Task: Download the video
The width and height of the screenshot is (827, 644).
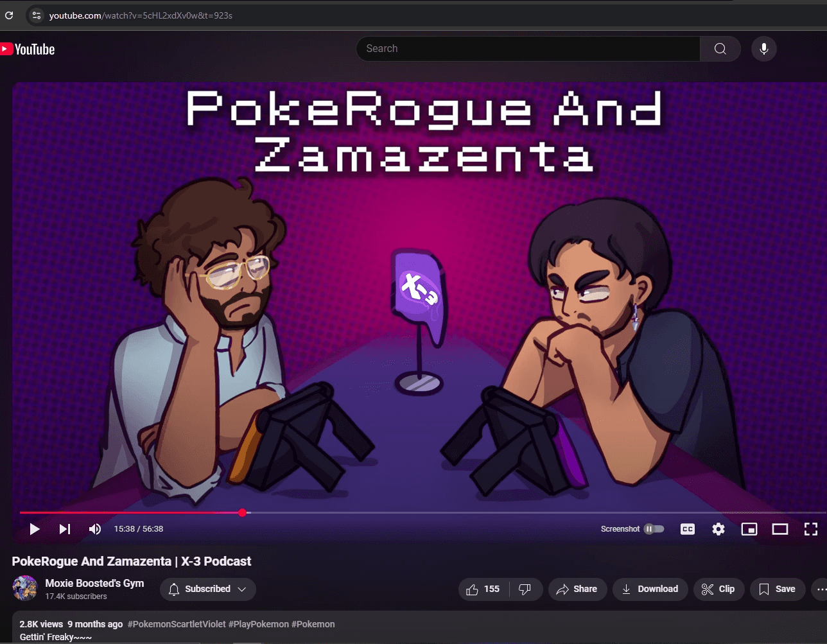Action: [x=650, y=589]
